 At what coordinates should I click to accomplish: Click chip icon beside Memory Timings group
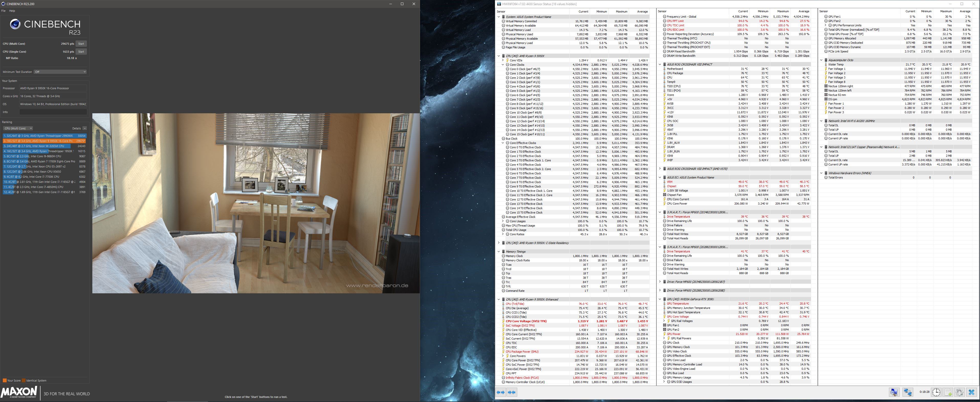[x=503, y=251]
